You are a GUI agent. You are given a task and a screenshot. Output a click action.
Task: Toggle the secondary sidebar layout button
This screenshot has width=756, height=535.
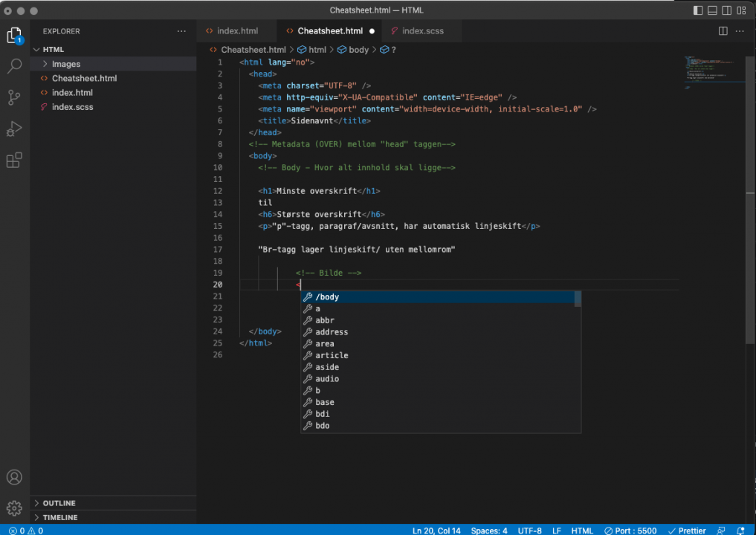coord(726,10)
